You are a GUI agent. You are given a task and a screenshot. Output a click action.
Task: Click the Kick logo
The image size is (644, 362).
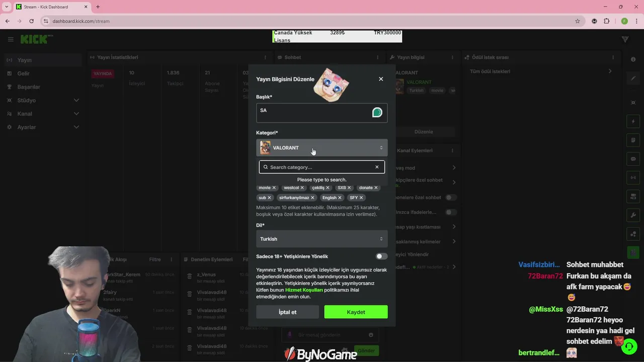pos(35,39)
